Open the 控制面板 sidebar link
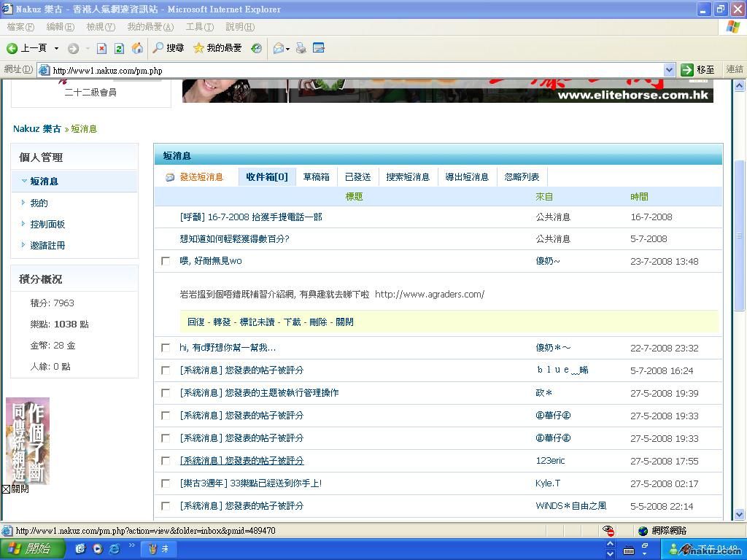 (x=47, y=224)
